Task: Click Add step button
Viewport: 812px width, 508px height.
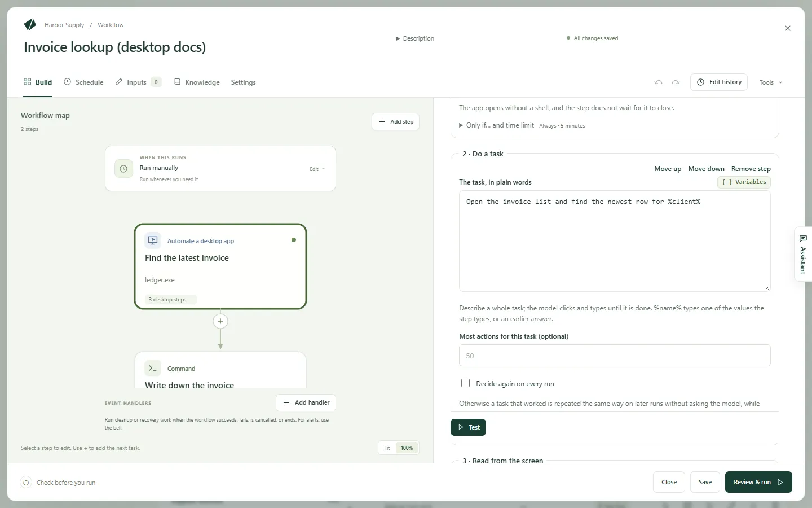Action: pyautogui.click(x=396, y=122)
